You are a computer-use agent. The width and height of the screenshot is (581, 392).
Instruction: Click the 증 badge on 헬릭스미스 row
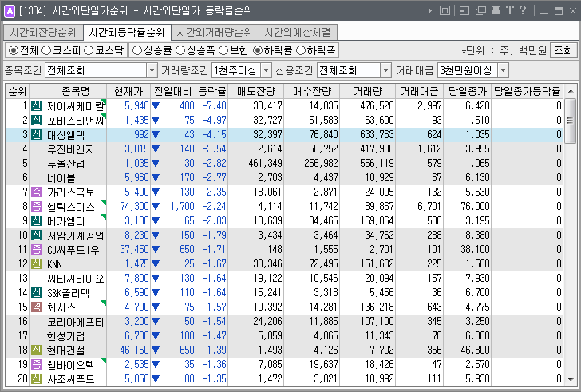37,206
